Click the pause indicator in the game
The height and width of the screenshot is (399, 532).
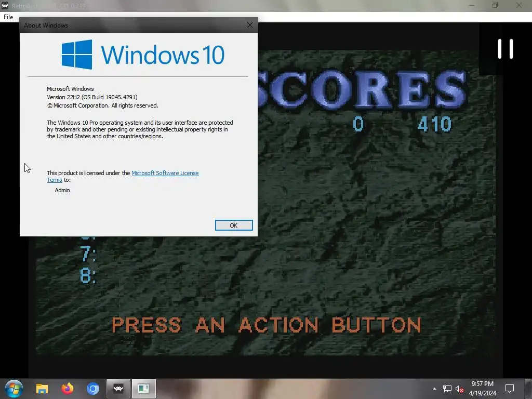coord(506,49)
